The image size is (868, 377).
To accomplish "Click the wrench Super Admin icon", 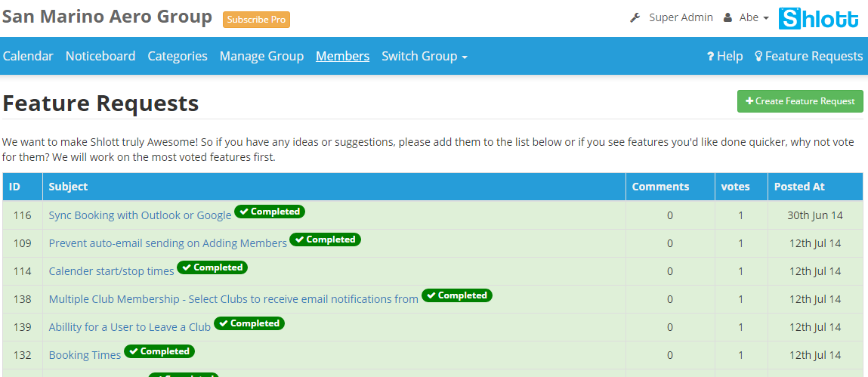I will click(635, 17).
